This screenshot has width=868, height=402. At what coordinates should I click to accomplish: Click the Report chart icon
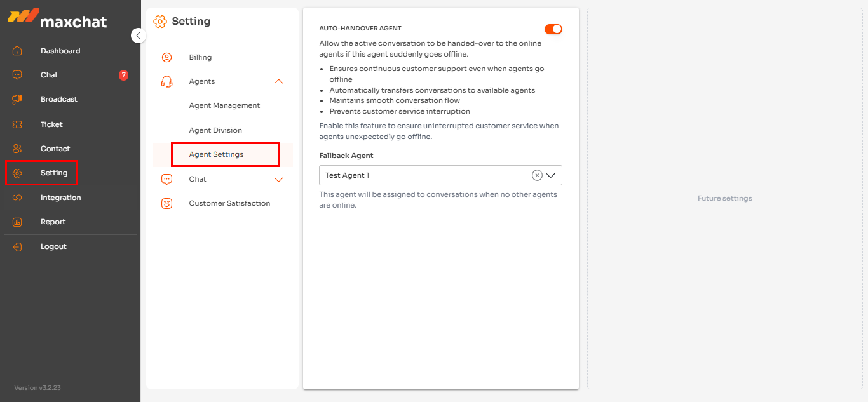(x=17, y=222)
